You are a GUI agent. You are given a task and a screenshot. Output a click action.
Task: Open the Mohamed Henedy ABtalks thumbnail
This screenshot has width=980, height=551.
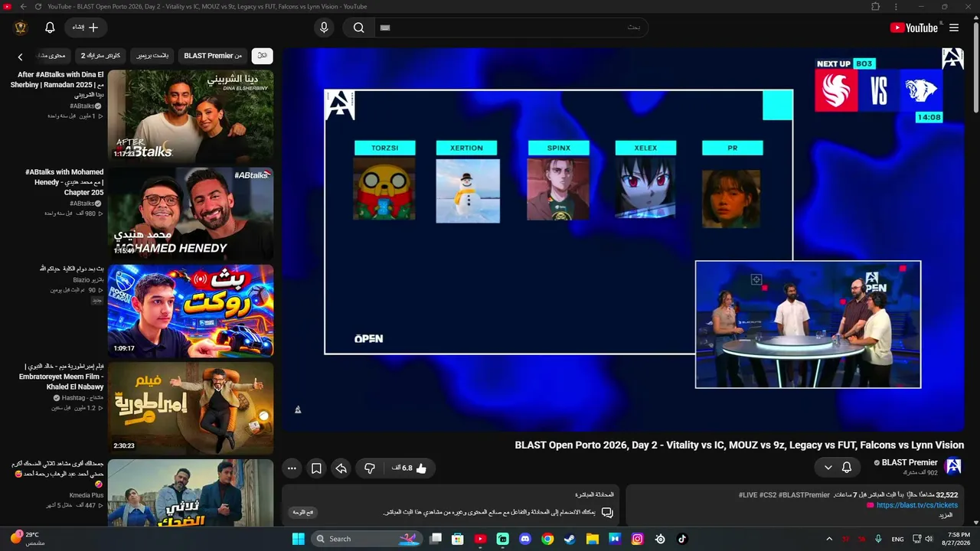coord(191,213)
